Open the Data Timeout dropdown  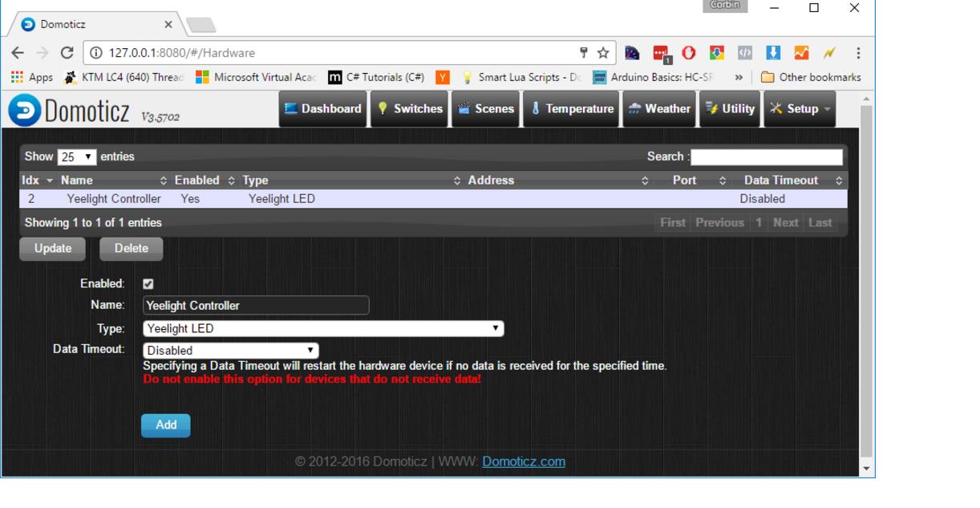point(230,350)
